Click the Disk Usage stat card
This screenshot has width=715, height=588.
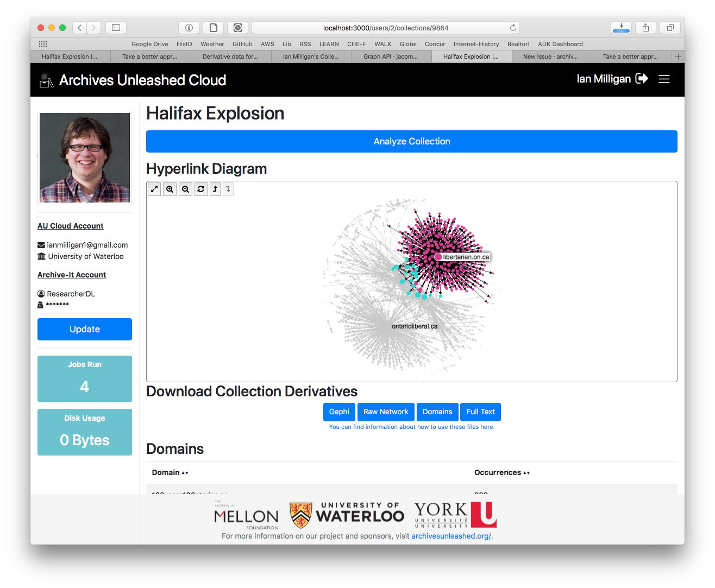point(85,432)
